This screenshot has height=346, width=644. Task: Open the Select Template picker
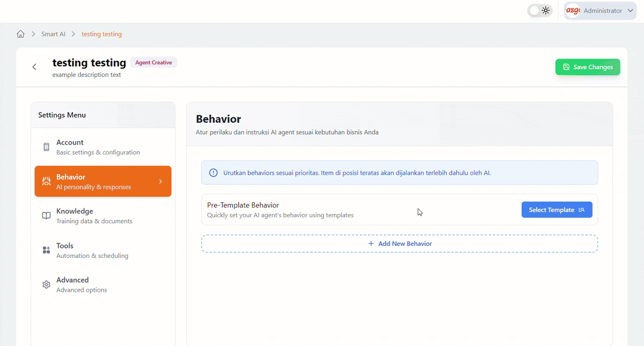[557, 210]
